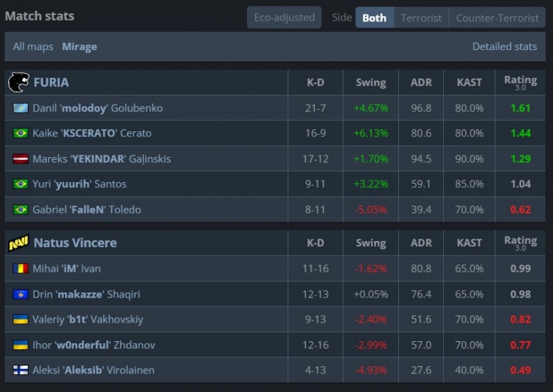Click the Natus Vincere NAVI logo
553x392 pixels.
click(x=18, y=242)
